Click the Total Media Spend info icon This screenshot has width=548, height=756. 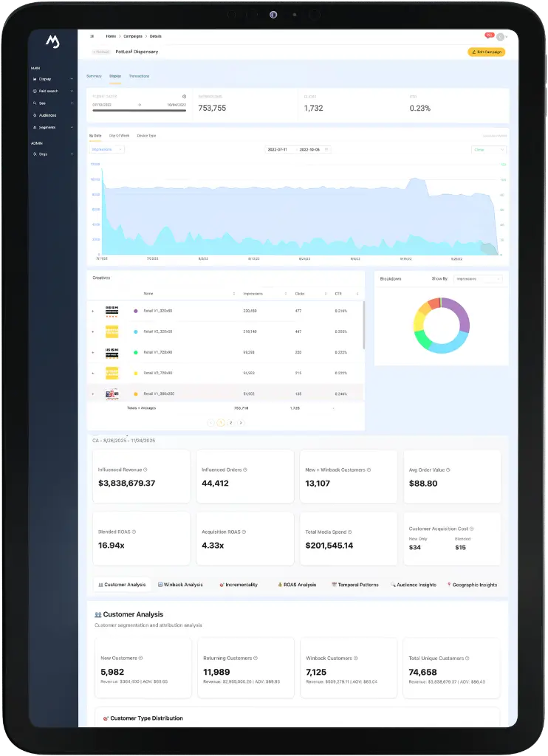350,532
